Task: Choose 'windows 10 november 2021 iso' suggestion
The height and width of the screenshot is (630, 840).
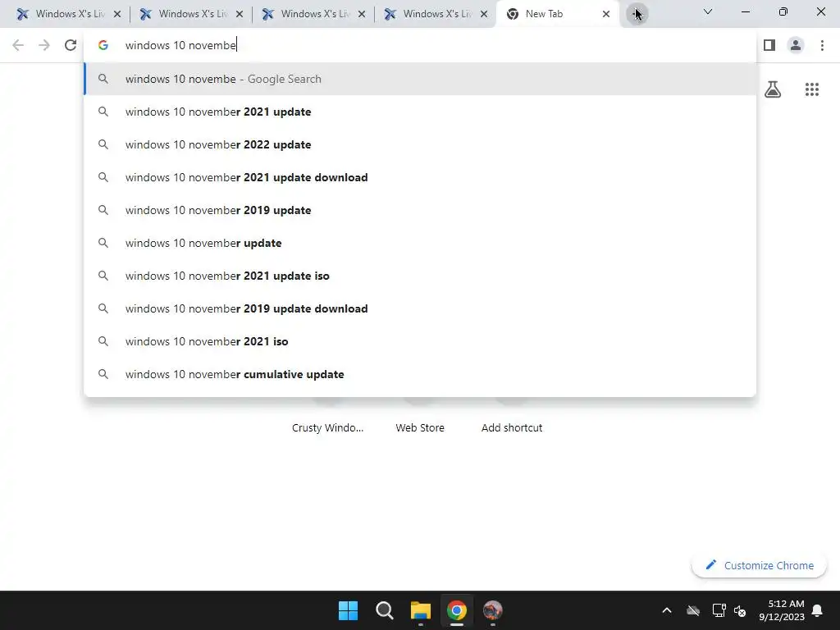Action: tap(420, 341)
